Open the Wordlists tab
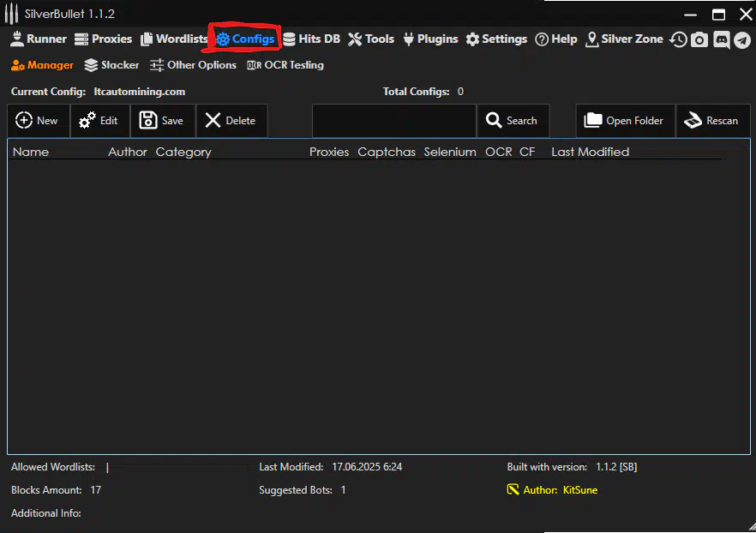This screenshot has width=756, height=533. click(173, 39)
